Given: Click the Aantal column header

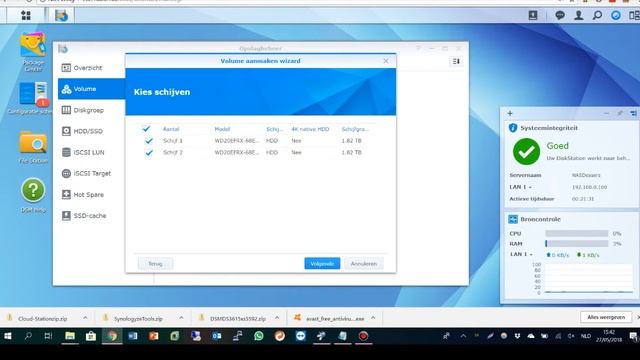Looking at the screenshot, I should pyautogui.click(x=171, y=129).
